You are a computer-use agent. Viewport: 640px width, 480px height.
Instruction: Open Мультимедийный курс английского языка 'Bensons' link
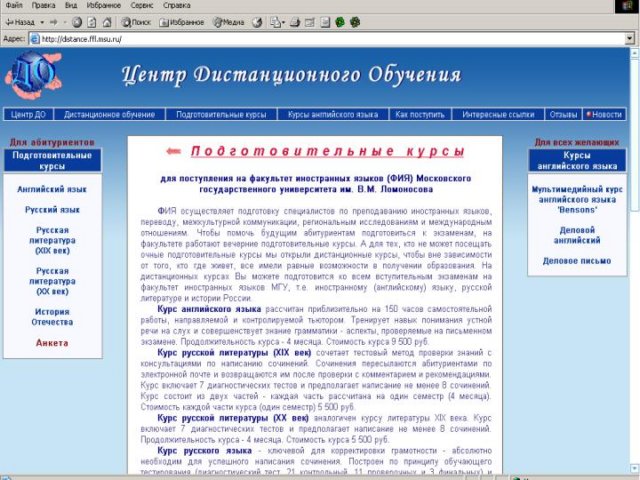tap(577, 200)
